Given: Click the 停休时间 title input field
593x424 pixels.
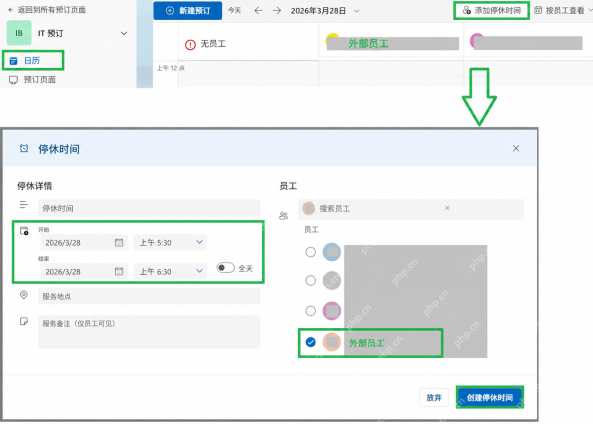Looking at the screenshot, I should tap(149, 208).
